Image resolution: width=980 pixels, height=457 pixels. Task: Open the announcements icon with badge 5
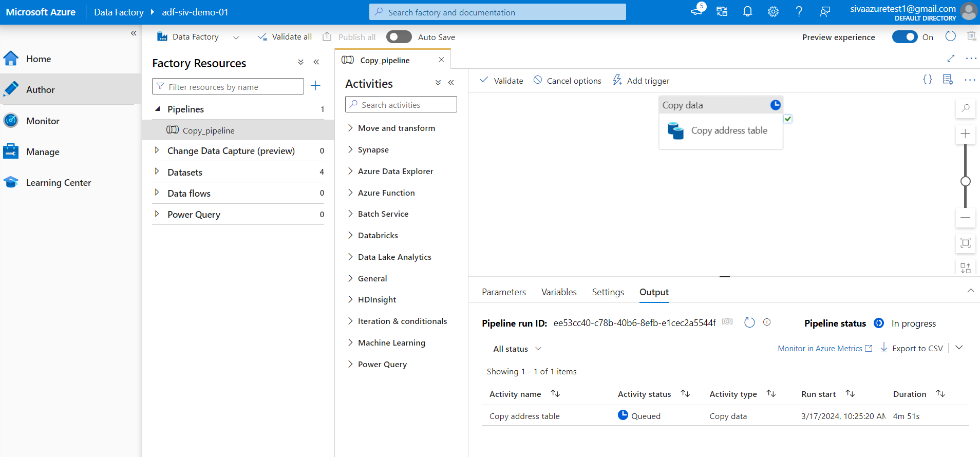point(698,10)
